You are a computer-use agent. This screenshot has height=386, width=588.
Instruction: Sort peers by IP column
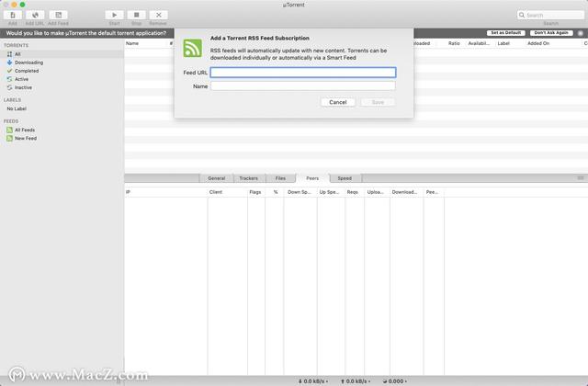click(x=165, y=192)
